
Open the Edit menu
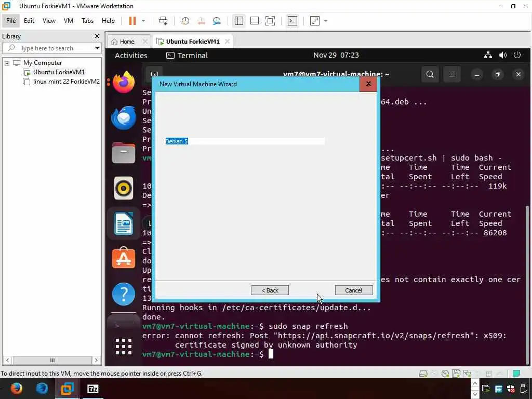[x=29, y=21]
